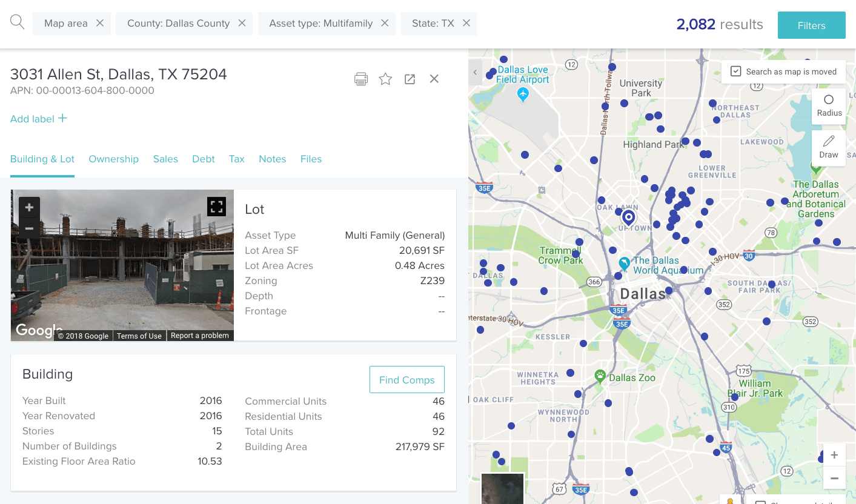Expand street view to fullscreen
Screen dimensions: 856x504
point(216,207)
